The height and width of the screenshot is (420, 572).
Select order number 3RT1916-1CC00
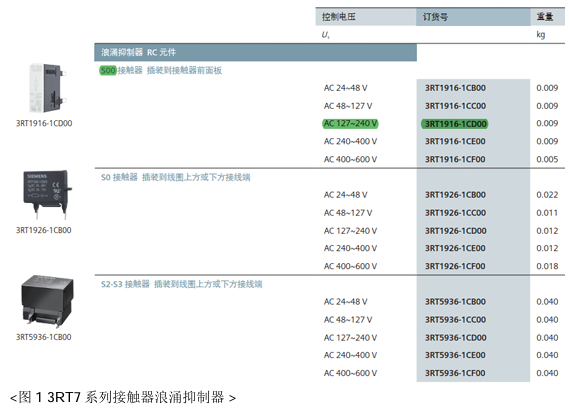[455, 106]
